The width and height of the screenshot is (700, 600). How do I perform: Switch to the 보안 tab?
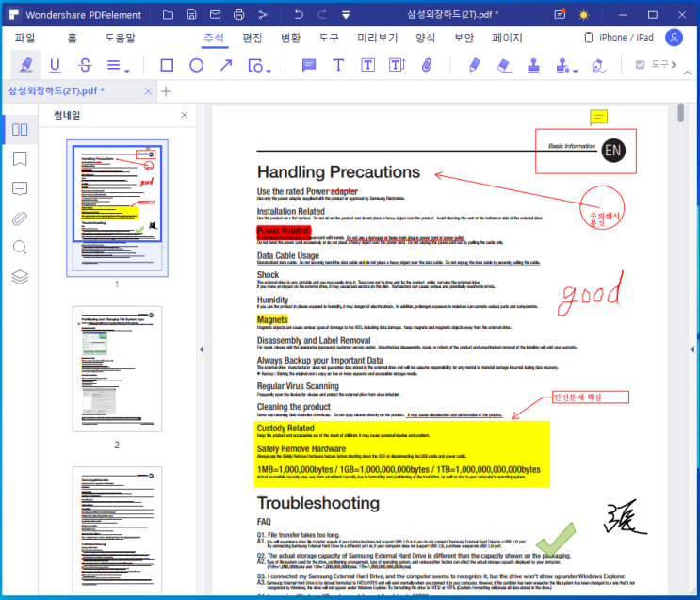[464, 38]
